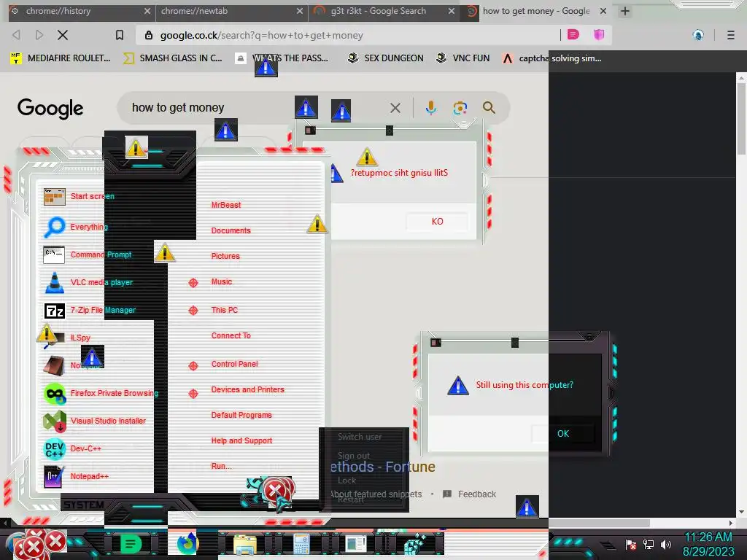747x560 pixels.
Task: Click the magnifier search icon
Action: [489, 108]
